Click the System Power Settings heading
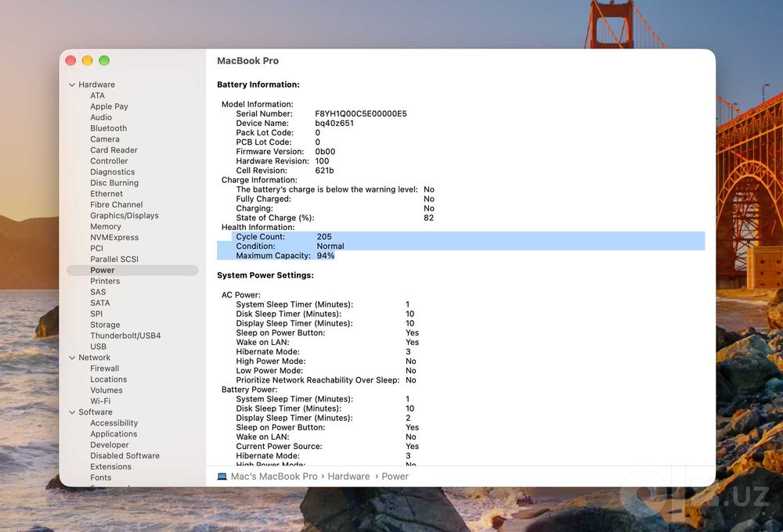This screenshot has width=783, height=532. coord(265,275)
